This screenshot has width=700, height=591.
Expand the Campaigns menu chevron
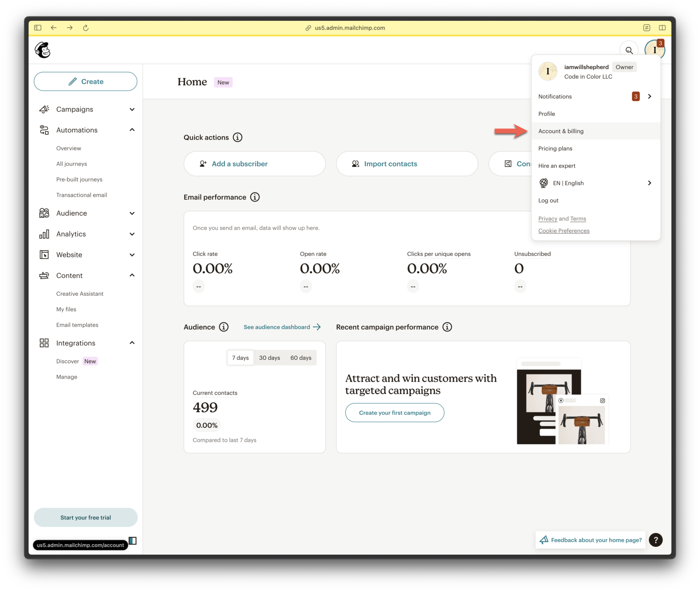pos(132,109)
